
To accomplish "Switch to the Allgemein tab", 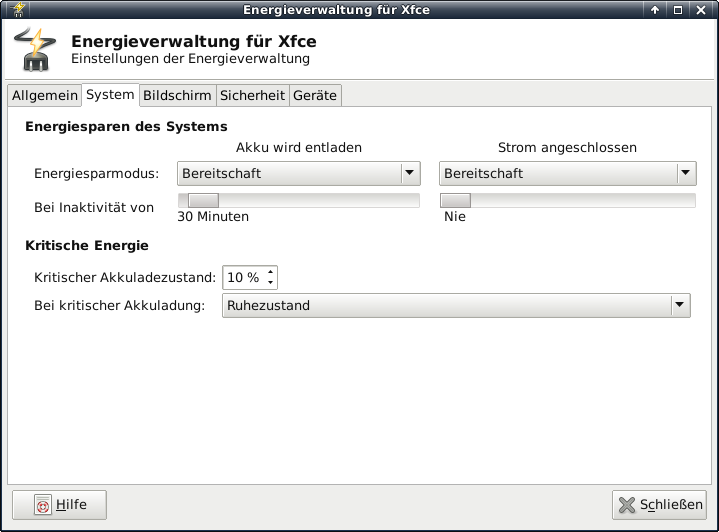I will coord(44,95).
